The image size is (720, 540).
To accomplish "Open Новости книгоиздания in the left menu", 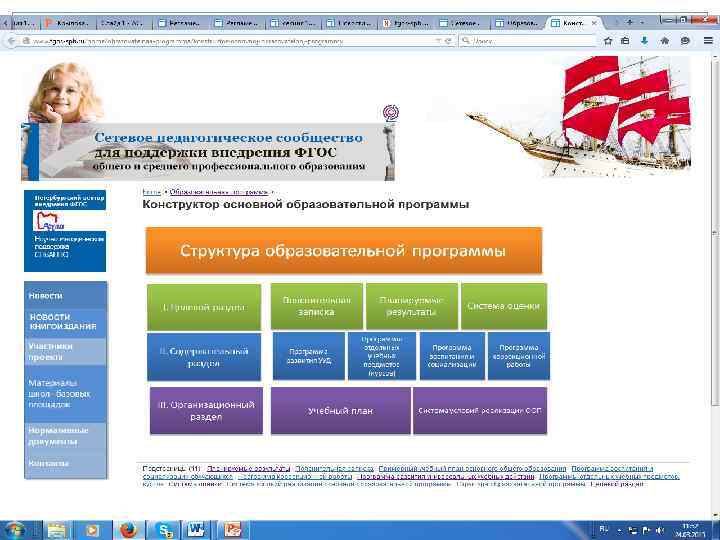I will coord(65,322).
